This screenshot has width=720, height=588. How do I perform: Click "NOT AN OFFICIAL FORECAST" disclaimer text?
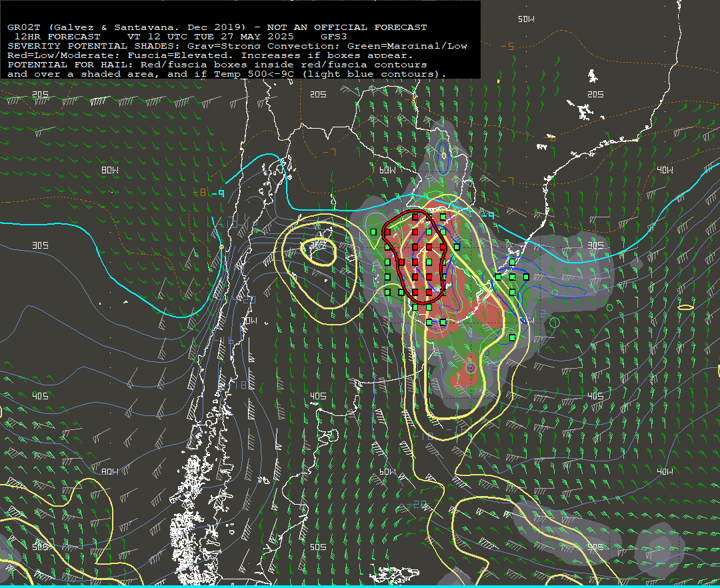[347, 27]
